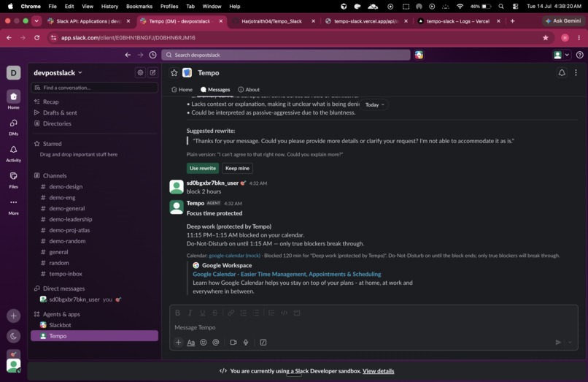588x382 pixels.
Task: Record a video clip
Action: pos(233,342)
